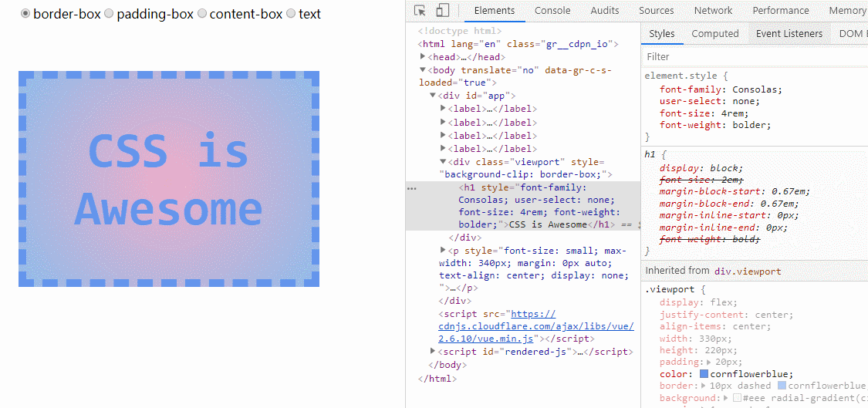The image size is (868, 408).
Task: Open the #eee background color swatch
Action: (x=737, y=398)
